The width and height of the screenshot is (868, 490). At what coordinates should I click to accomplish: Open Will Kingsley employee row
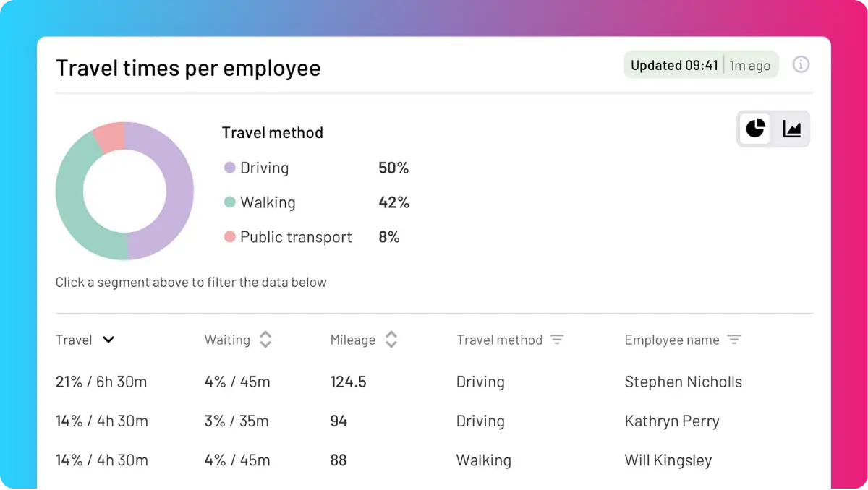[x=434, y=460]
